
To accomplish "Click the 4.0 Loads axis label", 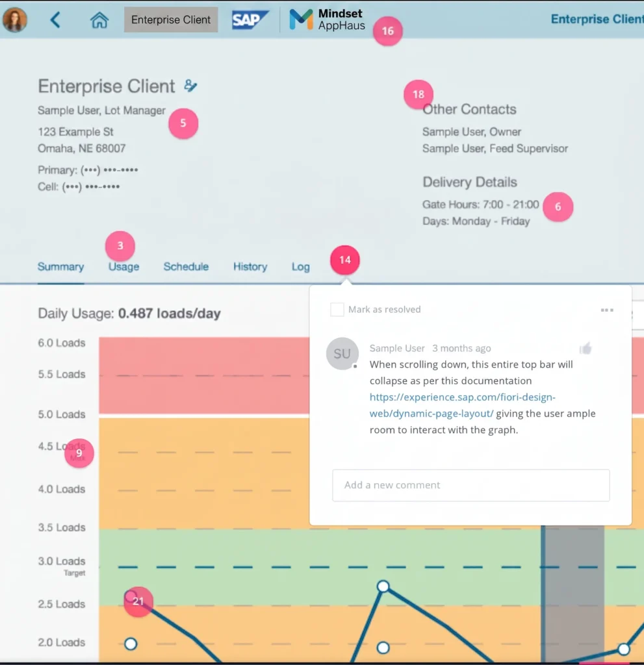I will click(x=62, y=489).
